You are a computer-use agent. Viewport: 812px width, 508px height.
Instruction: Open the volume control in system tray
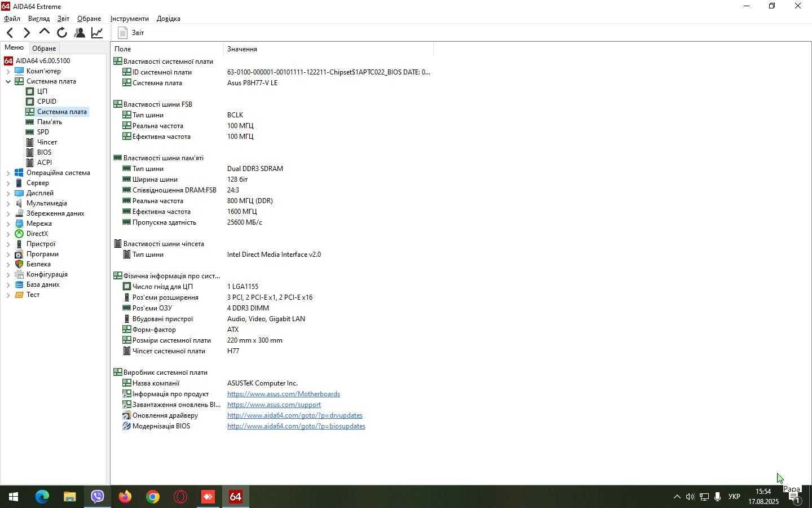(690, 497)
